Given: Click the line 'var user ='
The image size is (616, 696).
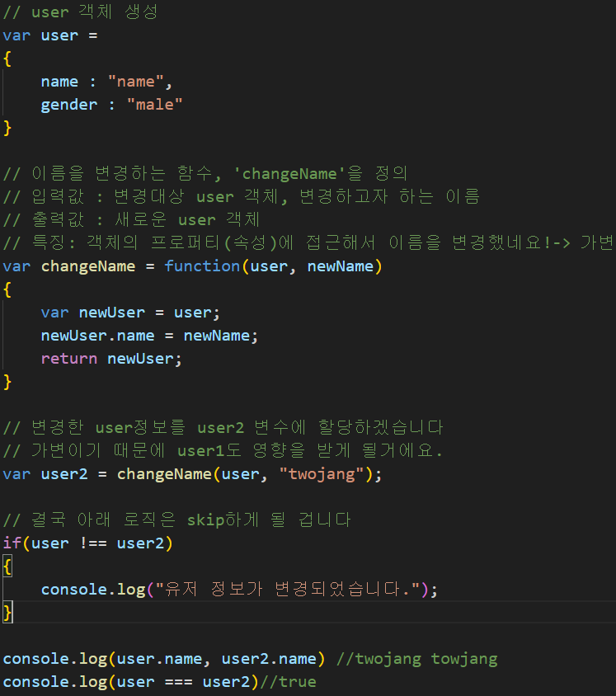Looking at the screenshot, I should (x=50, y=35).
